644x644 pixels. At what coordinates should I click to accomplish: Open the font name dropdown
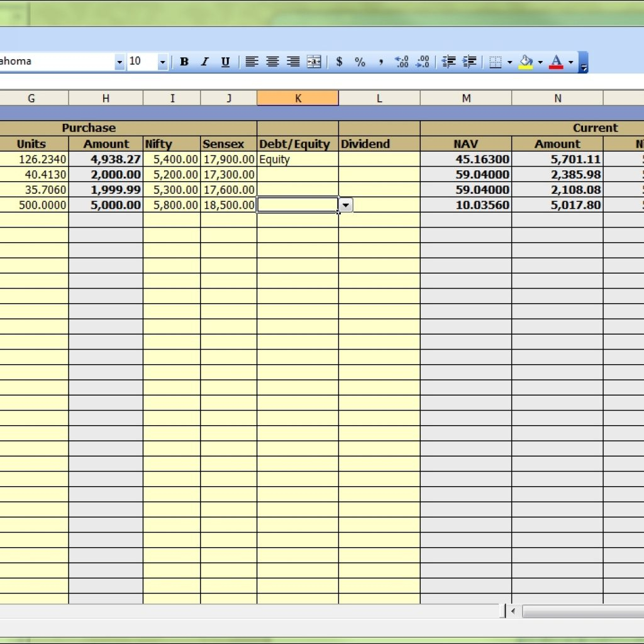pyautogui.click(x=119, y=62)
